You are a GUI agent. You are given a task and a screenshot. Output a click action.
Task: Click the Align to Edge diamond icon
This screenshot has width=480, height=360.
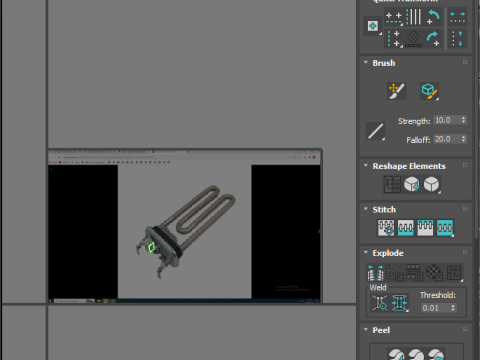(x=413, y=39)
